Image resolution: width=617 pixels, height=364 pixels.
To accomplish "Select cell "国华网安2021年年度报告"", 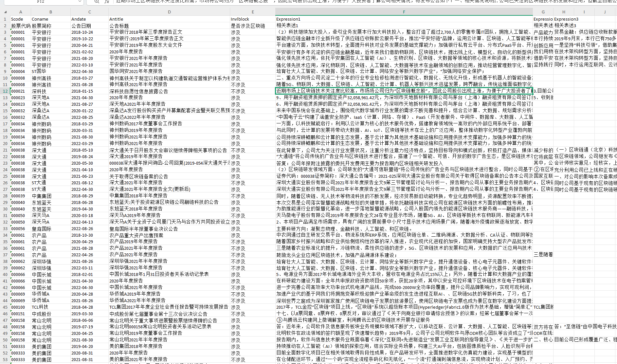I will (x=169, y=71).
